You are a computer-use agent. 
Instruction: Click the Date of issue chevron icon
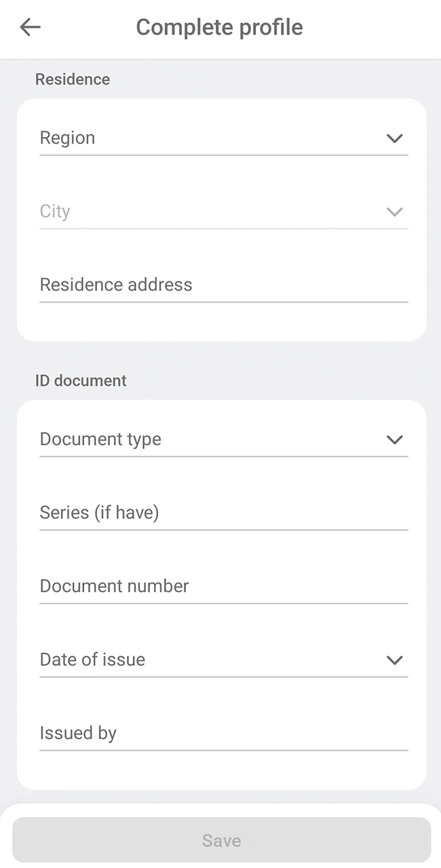394,660
